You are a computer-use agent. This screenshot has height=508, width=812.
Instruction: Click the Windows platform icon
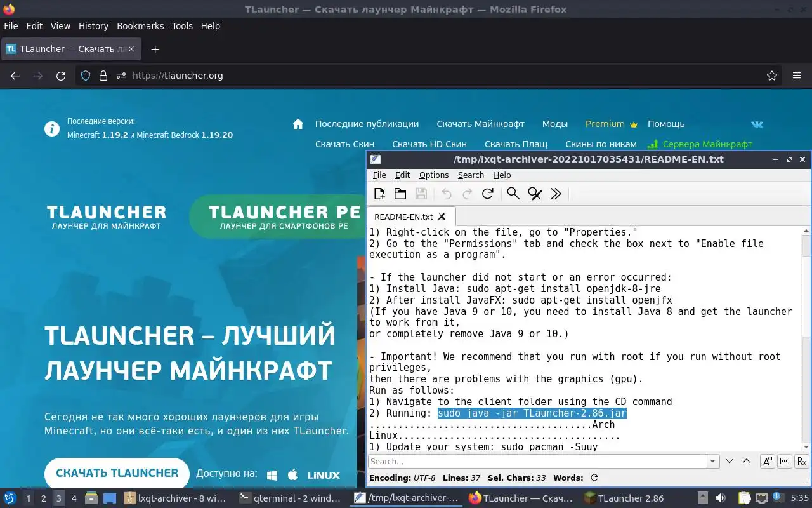click(x=272, y=475)
